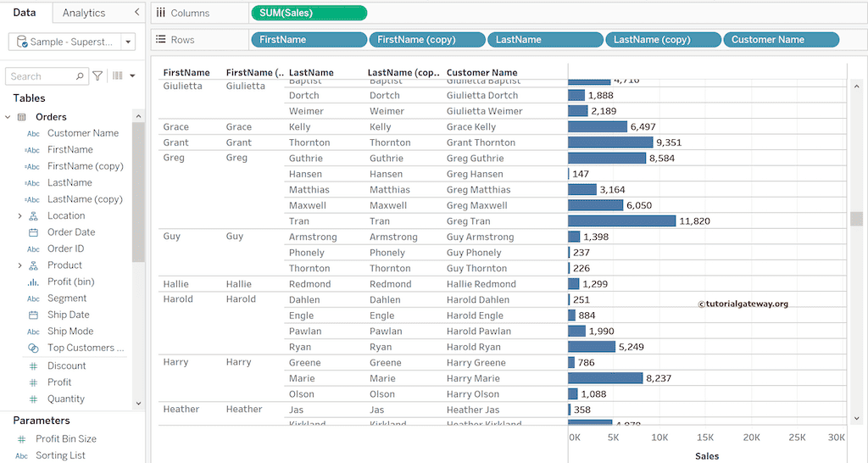Collapse the Data pane with the arrow
Screen dimensions: 868x463
click(x=137, y=13)
